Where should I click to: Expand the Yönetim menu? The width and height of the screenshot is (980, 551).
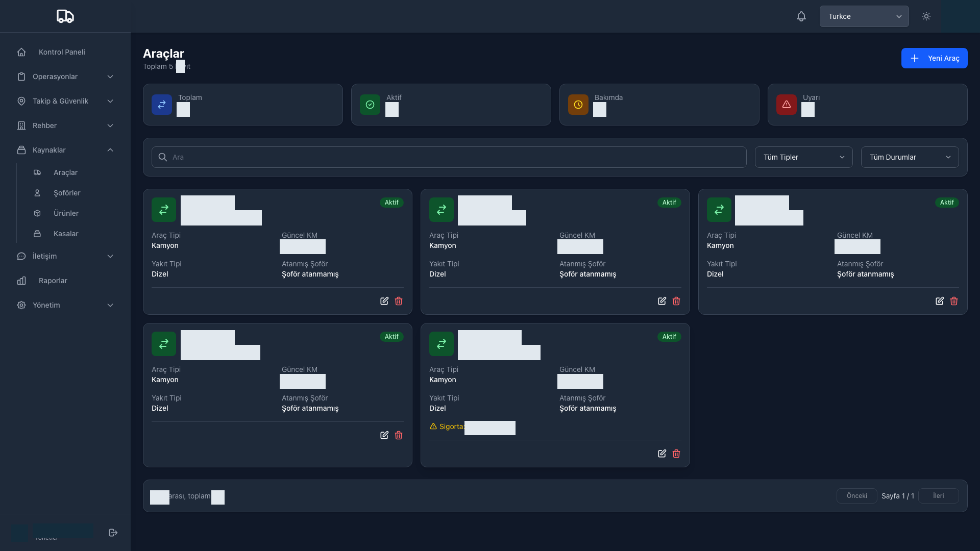click(x=65, y=305)
